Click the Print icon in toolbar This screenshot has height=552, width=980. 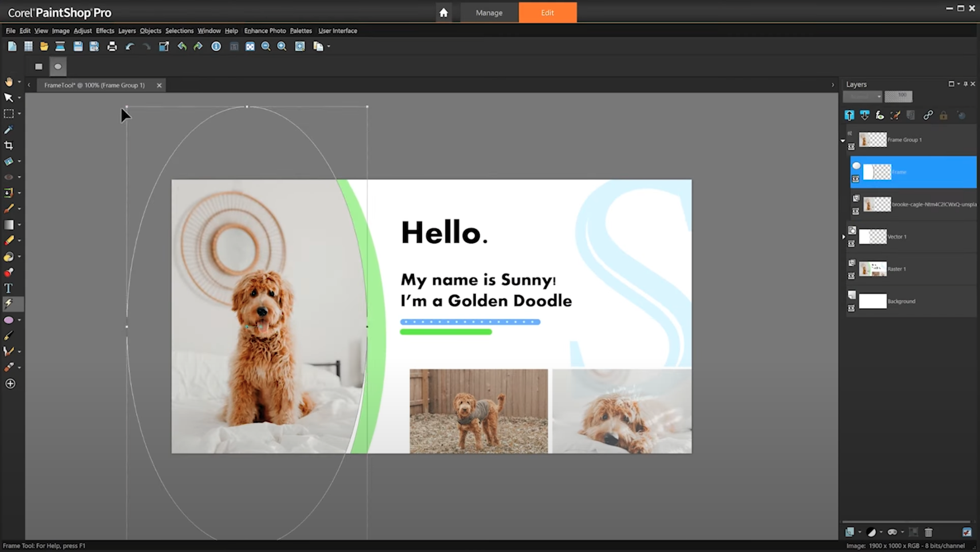coord(112,46)
